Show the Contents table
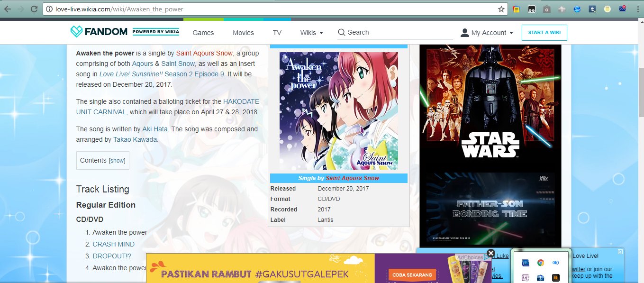644x283 pixels. (x=117, y=161)
